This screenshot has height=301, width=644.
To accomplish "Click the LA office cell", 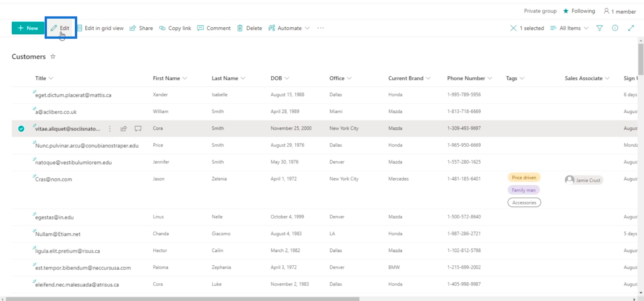I will pos(332,234).
